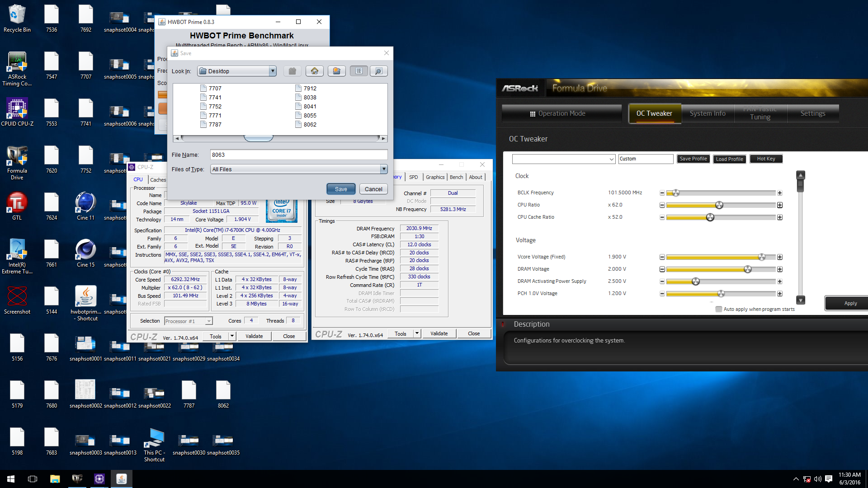Open ASRock Timing Configurator desktop icon
868x488 pixels.
point(17,69)
